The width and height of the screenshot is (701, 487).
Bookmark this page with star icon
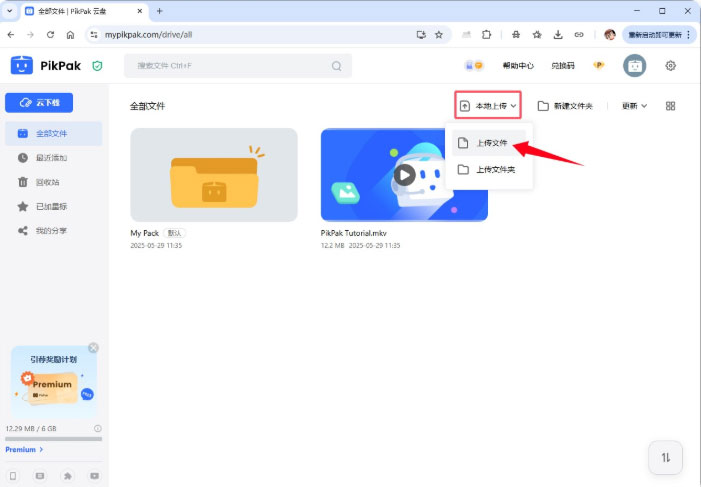pos(439,34)
